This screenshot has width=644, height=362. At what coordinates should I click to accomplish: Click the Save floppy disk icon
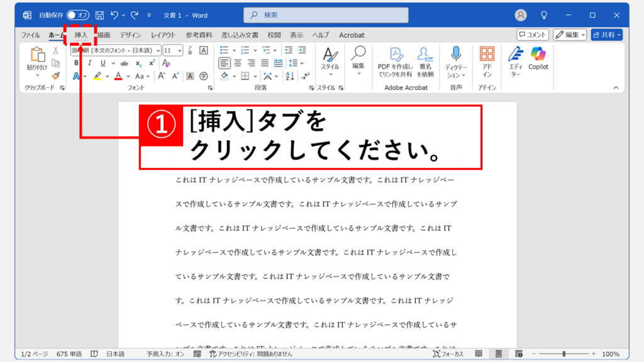coord(99,15)
